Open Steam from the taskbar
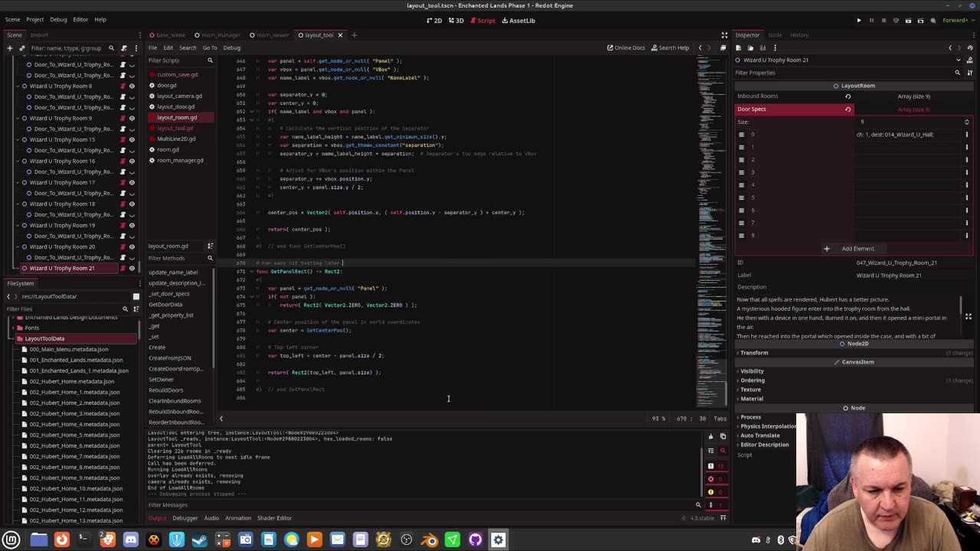This screenshot has height=551, width=980. pyautogui.click(x=199, y=540)
